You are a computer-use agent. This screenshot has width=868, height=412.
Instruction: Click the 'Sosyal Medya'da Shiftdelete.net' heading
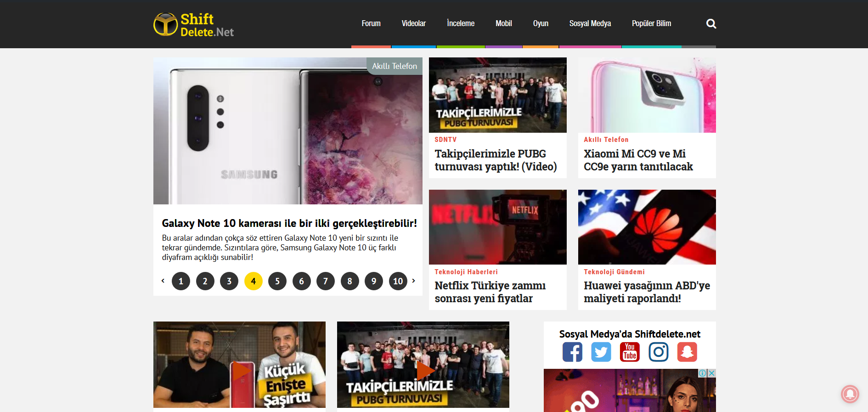click(x=630, y=334)
